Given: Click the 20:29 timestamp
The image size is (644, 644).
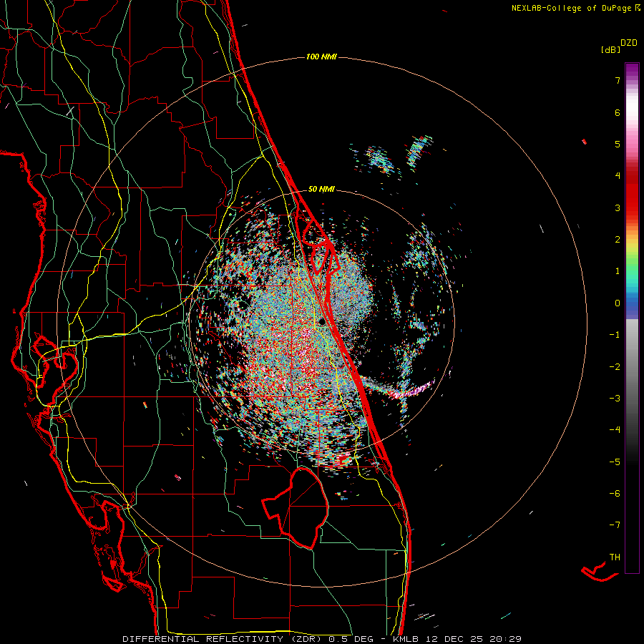Looking at the screenshot, I should coord(505,639).
